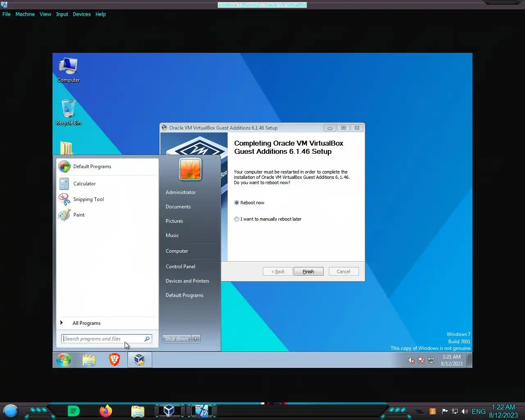Click the host action center flag icon

[x=445, y=411]
